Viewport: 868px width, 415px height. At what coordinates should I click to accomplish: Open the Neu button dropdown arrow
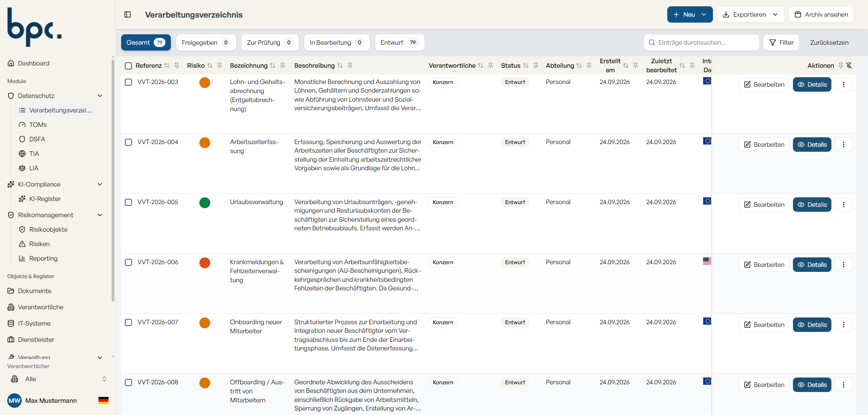(x=704, y=14)
